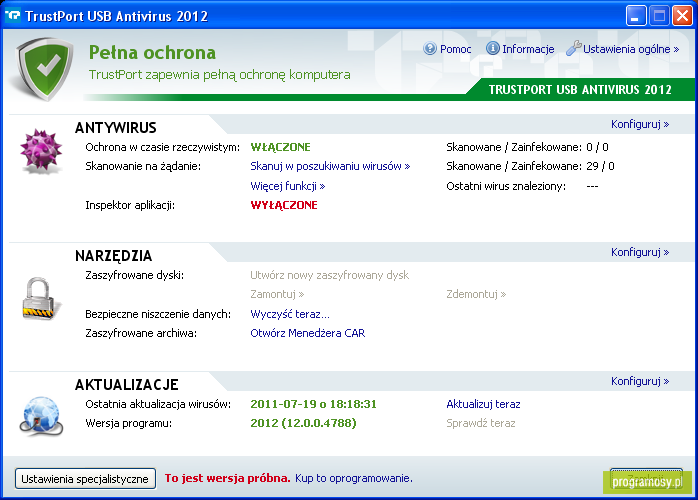Click the Pełna ochrona heading
The image size is (698, 500).
(x=152, y=53)
